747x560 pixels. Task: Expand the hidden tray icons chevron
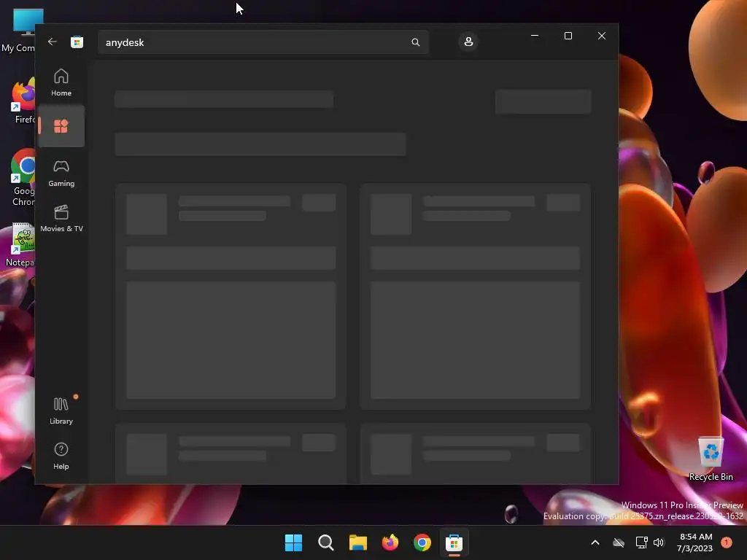tap(595, 542)
